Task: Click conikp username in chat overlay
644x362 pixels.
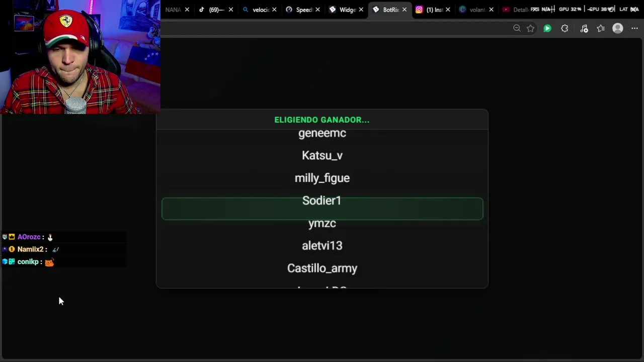Action: point(28,262)
